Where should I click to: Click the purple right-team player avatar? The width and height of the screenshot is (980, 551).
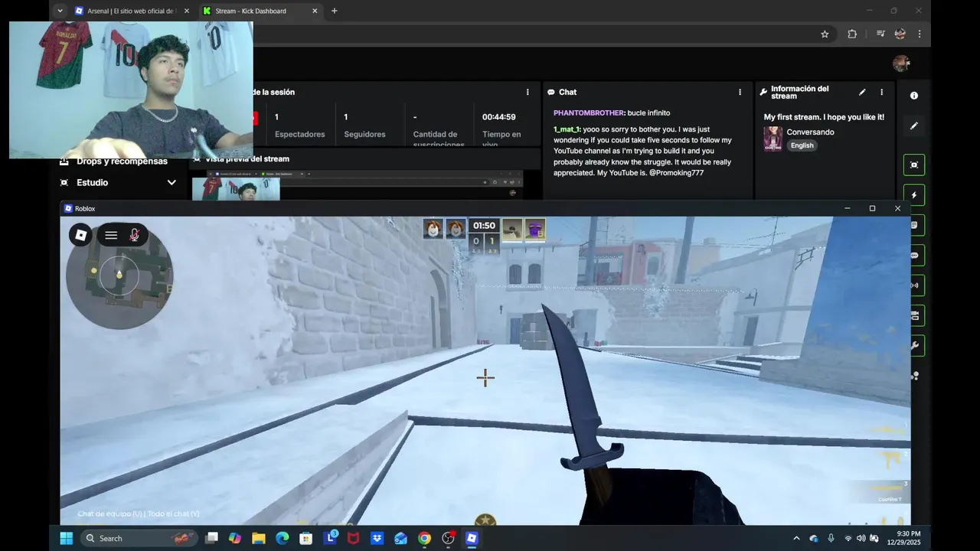click(x=534, y=228)
